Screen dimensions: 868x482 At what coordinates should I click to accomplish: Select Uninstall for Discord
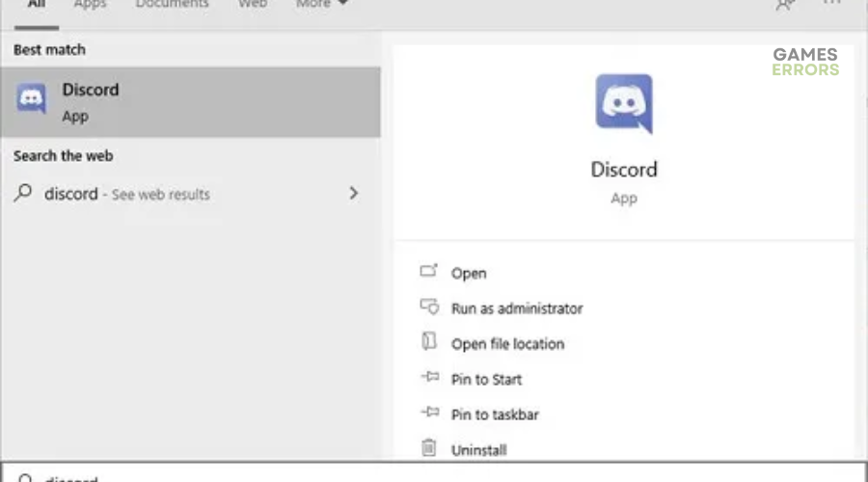tap(478, 450)
